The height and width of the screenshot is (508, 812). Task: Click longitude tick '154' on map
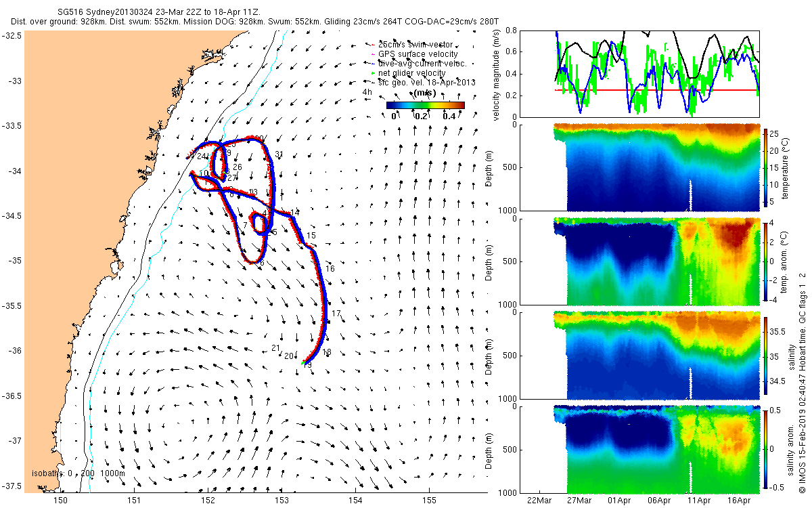point(356,501)
